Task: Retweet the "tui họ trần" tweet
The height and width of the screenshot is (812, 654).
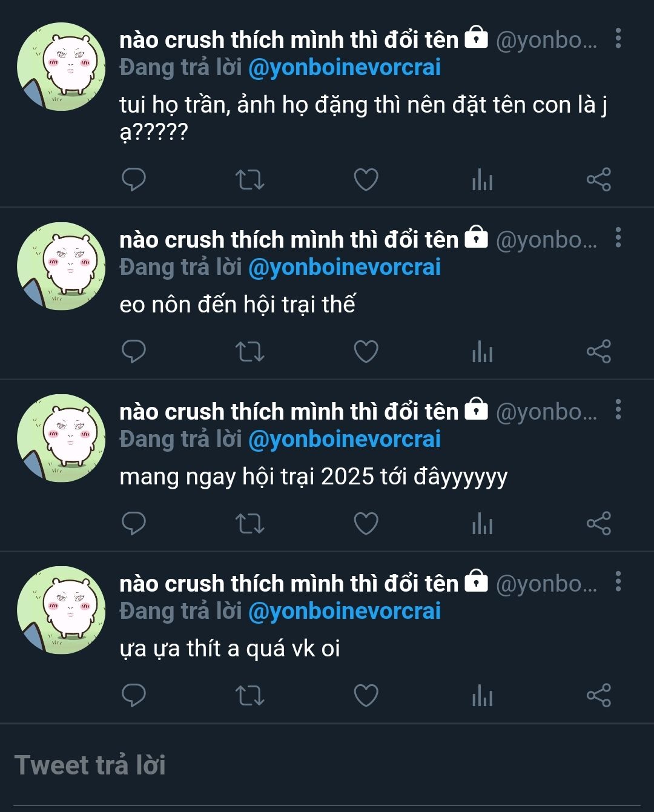Action: pyautogui.click(x=249, y=179)
